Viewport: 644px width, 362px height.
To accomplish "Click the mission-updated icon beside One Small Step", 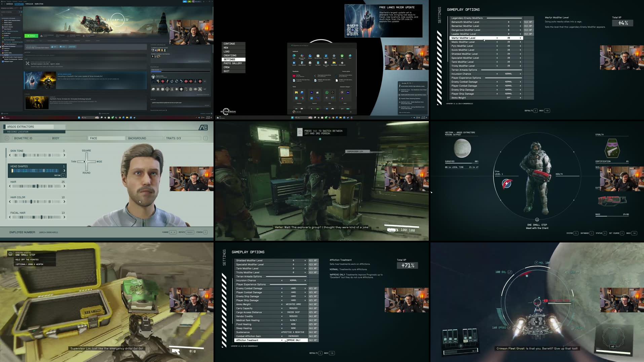I will 10,254.
